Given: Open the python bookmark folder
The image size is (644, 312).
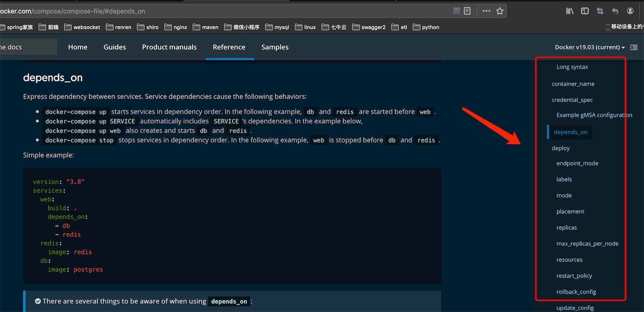Looking at the screenshot, I should point(426,27).
